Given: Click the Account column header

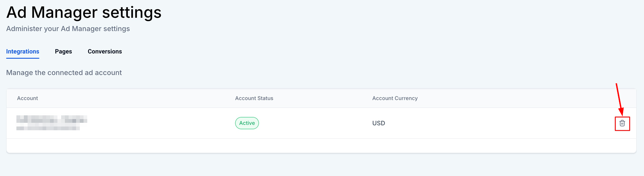Looking at the screenshot, I should (28, 98).
